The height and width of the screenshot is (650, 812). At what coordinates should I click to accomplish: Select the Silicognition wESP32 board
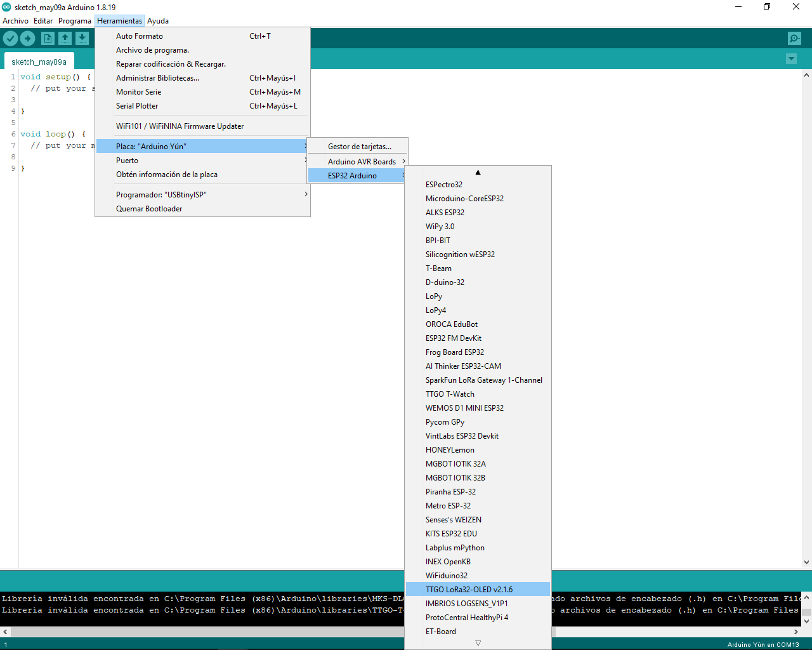pyautogui.click(x=478, y=255)
